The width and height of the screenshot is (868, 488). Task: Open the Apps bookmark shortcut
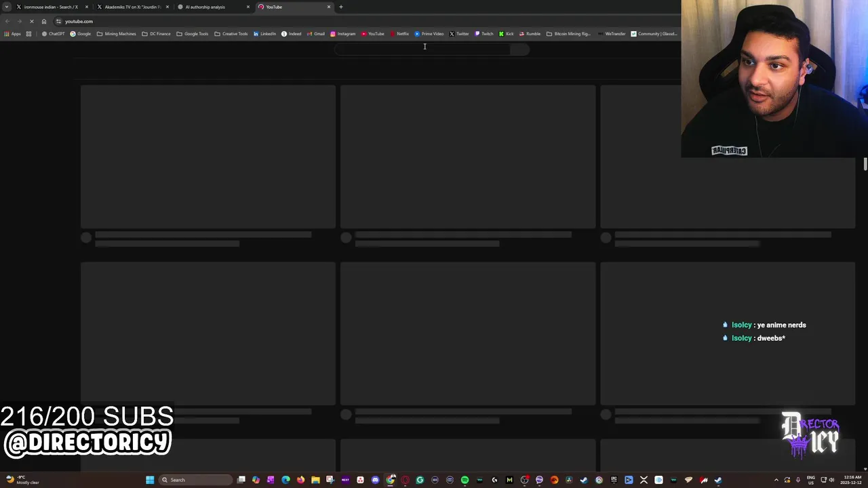(13, 34)
